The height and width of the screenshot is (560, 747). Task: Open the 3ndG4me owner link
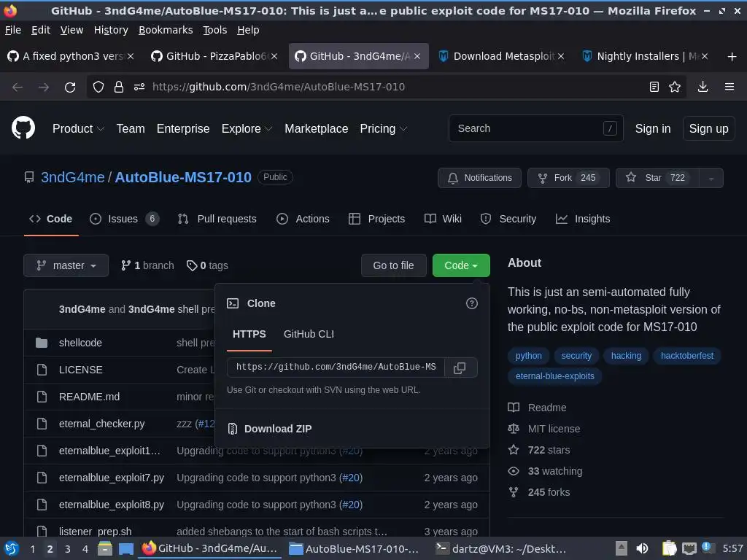[x=72, y=177]
